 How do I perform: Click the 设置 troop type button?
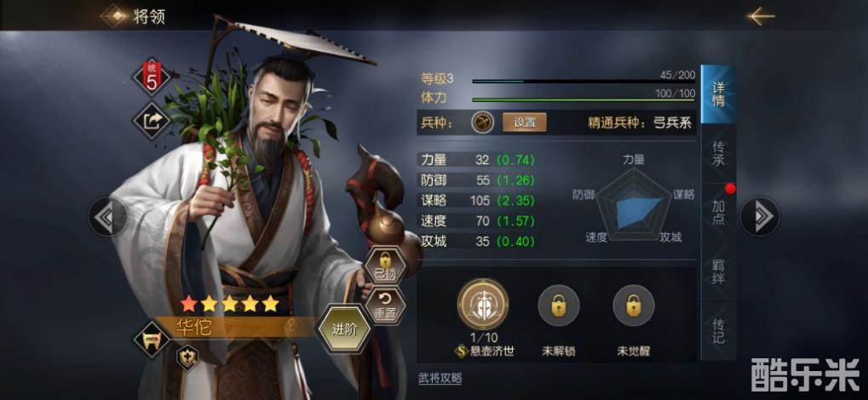(524, 123)
